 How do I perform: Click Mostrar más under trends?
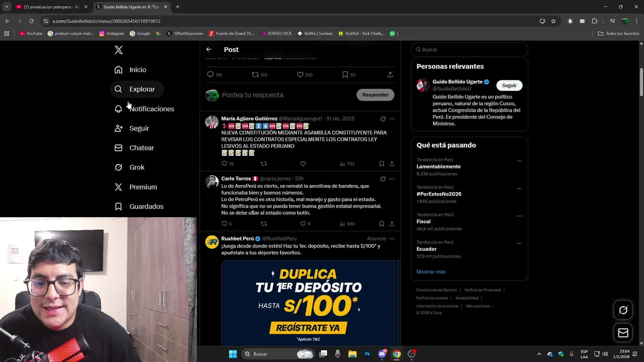tap(431, 271)
